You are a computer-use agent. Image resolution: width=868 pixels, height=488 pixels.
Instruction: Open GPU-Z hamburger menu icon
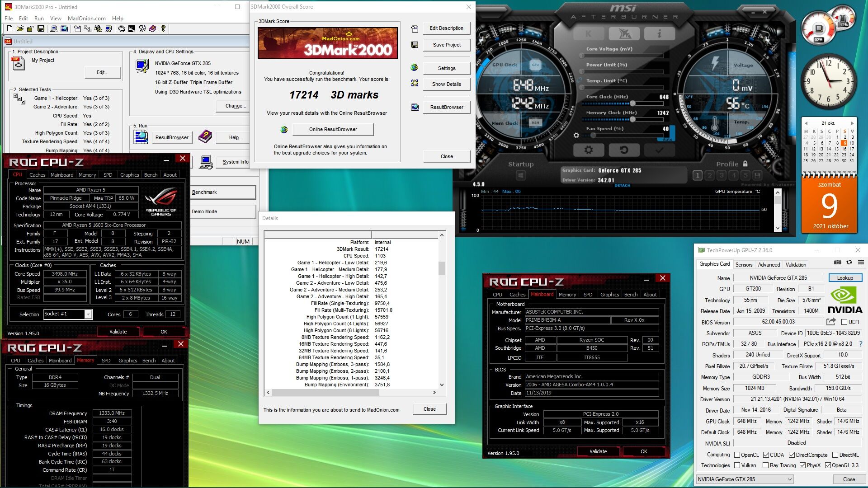point(861,262)
